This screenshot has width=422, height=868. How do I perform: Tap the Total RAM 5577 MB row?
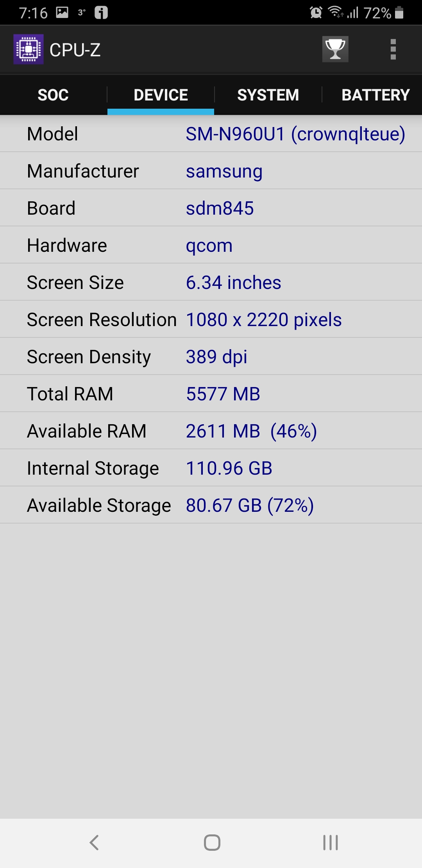tap(211, 394)
